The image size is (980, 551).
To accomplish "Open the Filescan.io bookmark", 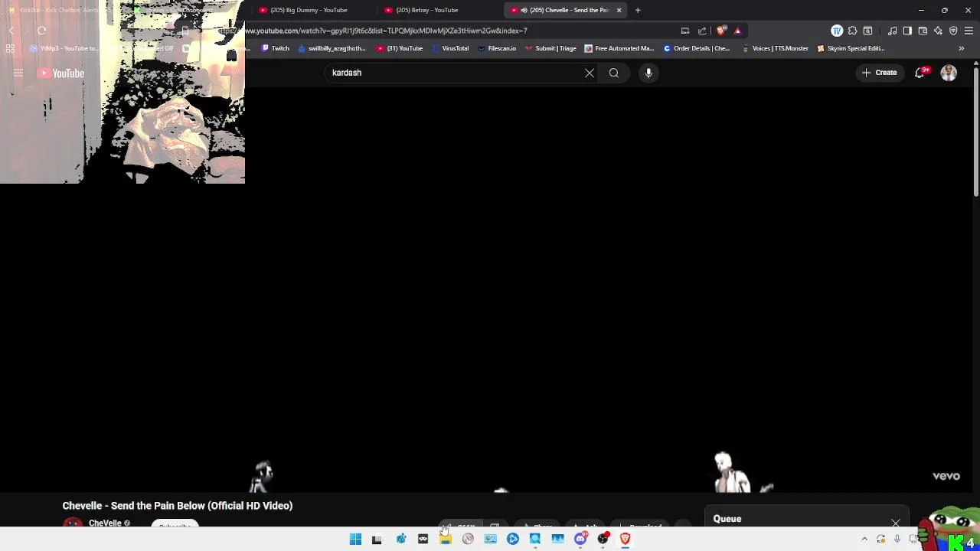I will 497,48.
